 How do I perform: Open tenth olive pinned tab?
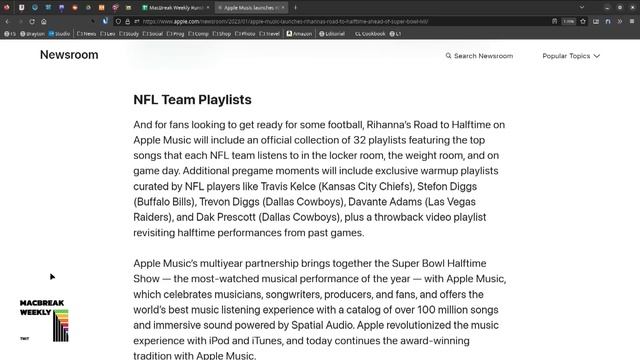[129, 7]
